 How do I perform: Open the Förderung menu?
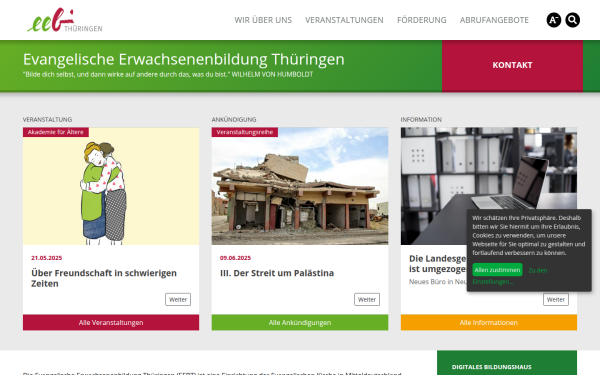422,20
